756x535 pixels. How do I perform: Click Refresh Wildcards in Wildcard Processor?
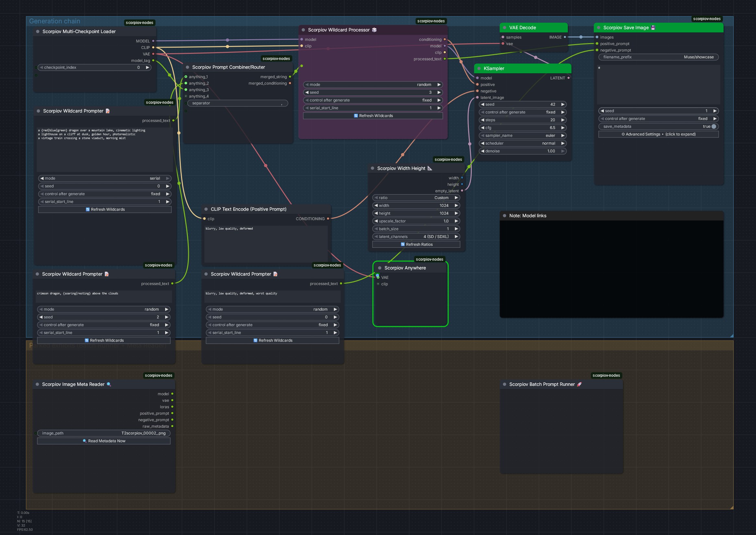pyautogui.click(x=372, y=116)
